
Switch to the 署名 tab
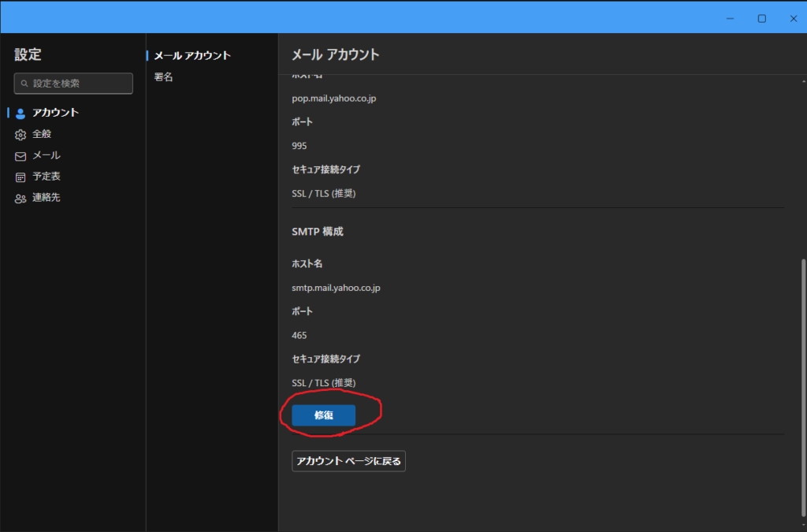(164, 77)
